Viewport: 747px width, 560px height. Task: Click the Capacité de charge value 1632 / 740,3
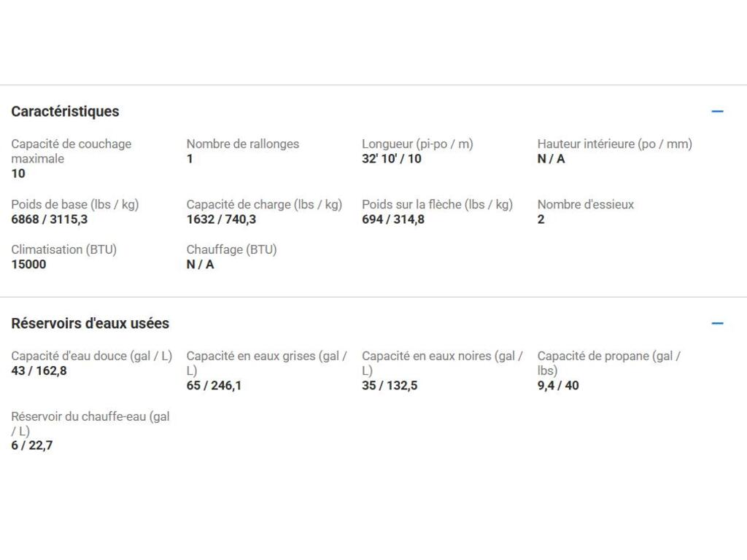coord(221,219)
